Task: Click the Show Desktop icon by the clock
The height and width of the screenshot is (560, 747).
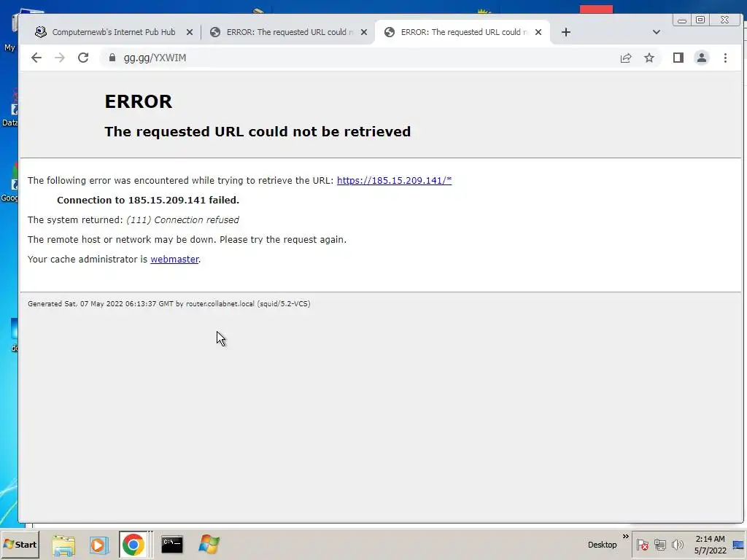Action: (x=738, y=545)
